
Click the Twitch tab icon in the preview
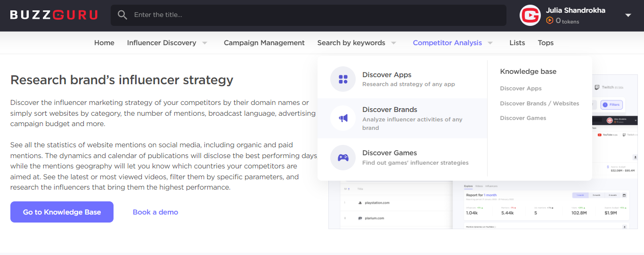[597, 87]
